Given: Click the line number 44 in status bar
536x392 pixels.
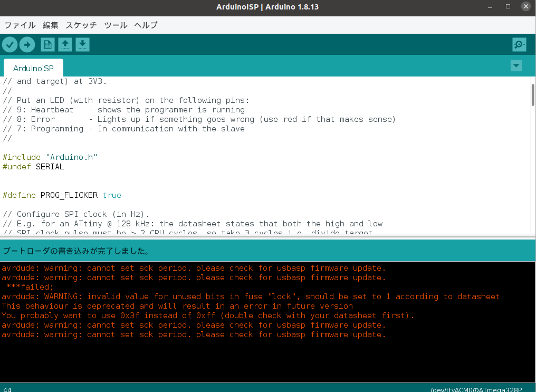Looking at the screenshot, I should tap(7, 389).
